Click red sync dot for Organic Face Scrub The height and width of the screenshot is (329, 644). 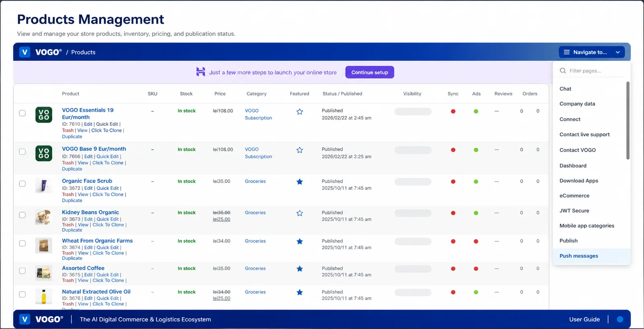(x=453, y=182)
